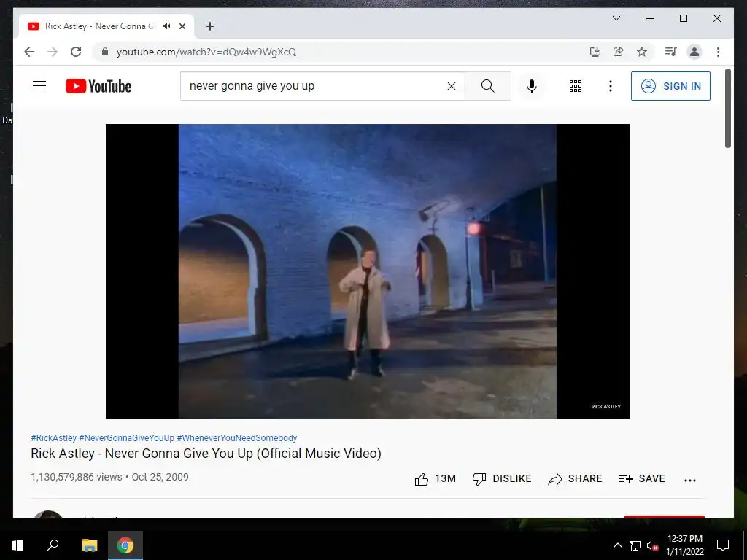The width and height of the screenshot is (747, 560).
Task: Go forward in browser history
Action: click(x=53, y=52)
